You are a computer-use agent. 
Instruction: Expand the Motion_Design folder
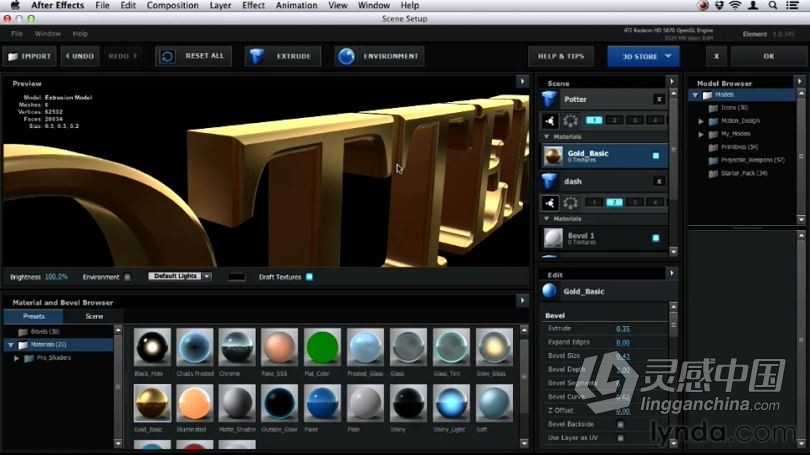coord(701,121)
